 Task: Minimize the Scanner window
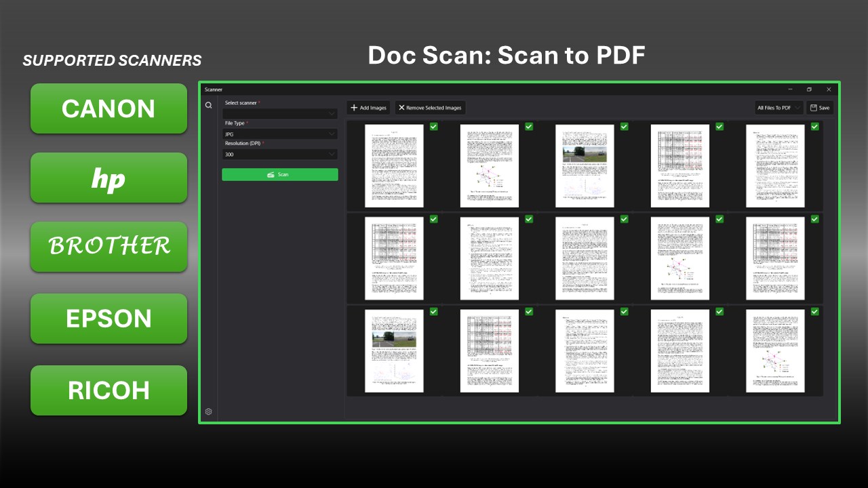coord(790,89)
